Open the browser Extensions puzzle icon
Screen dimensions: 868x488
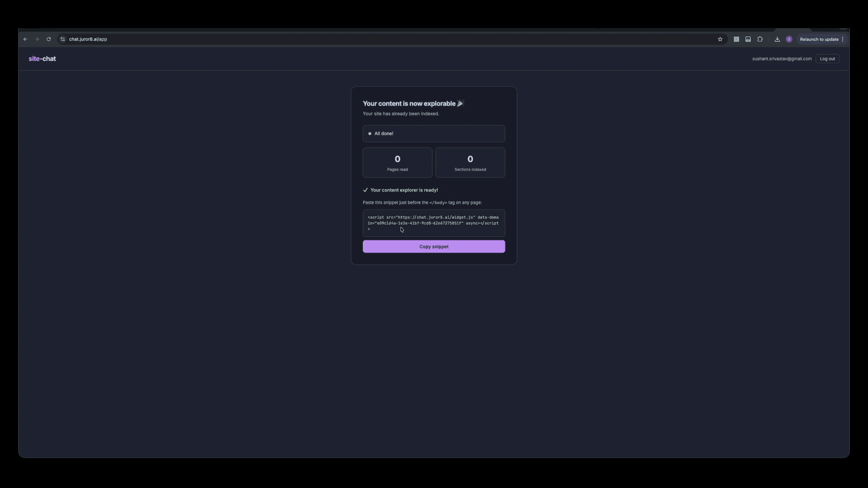tap(760, 39)
